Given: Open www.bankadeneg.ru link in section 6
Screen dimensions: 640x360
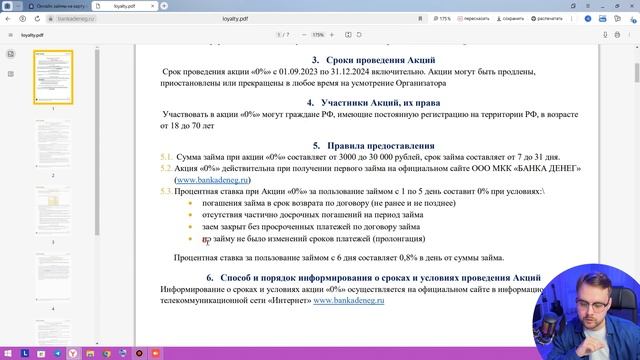Looking at the screenshot, I should tap(349, 300).
